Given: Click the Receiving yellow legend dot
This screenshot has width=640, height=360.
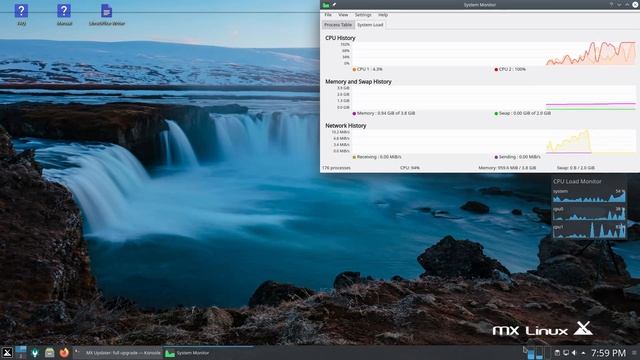Looking at the screenshot, I should [354, 157].
